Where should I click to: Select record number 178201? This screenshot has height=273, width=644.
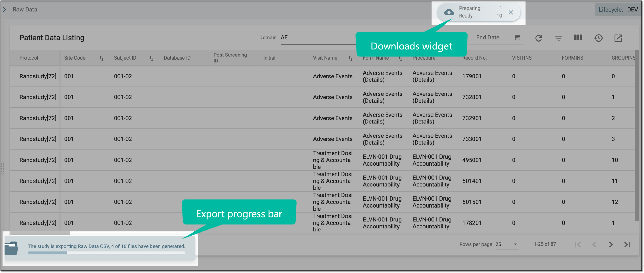click(x=472, y=223)
